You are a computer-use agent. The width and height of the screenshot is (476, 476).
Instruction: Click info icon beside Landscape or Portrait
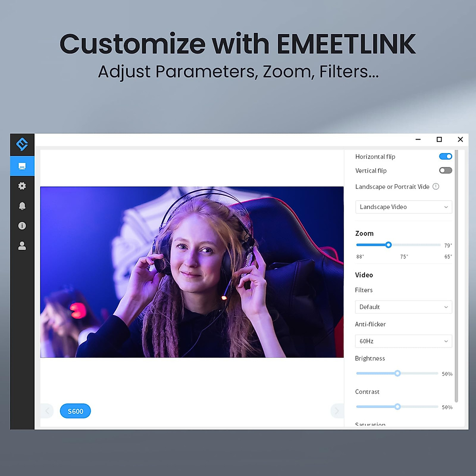pyautogui.click(x=436, y=186)
